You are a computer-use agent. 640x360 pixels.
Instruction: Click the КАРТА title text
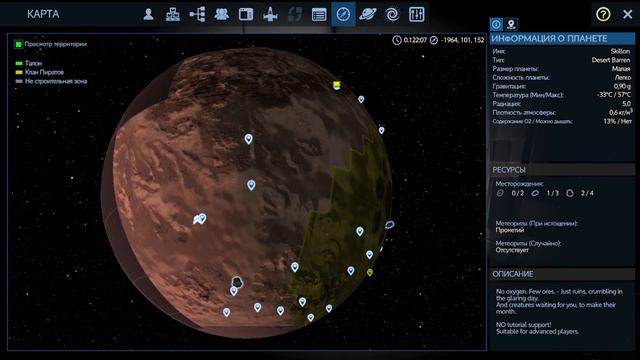[x=43, y=14]
